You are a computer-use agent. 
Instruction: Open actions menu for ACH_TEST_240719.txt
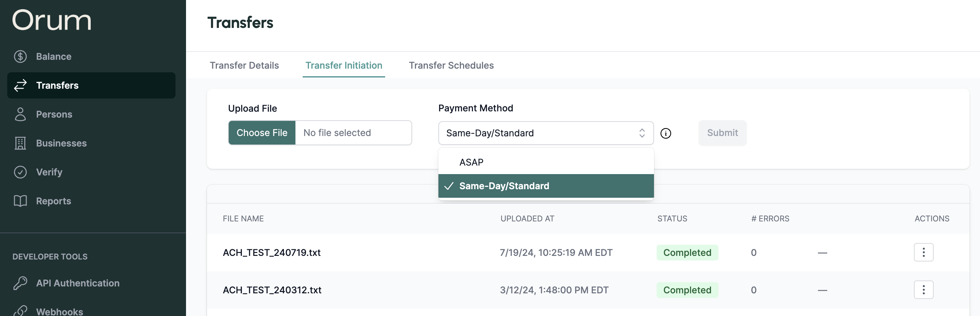tap(923, 252)
